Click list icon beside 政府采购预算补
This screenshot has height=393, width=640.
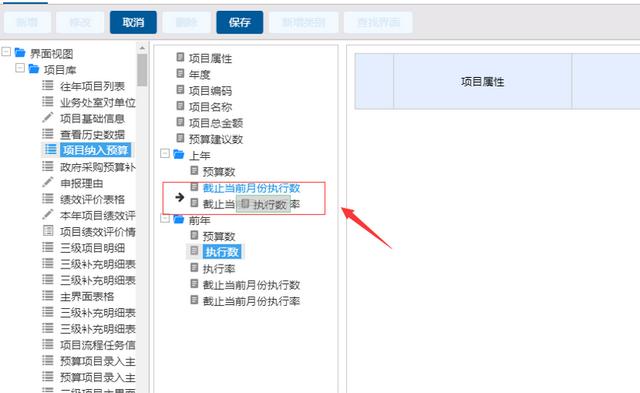48,166
